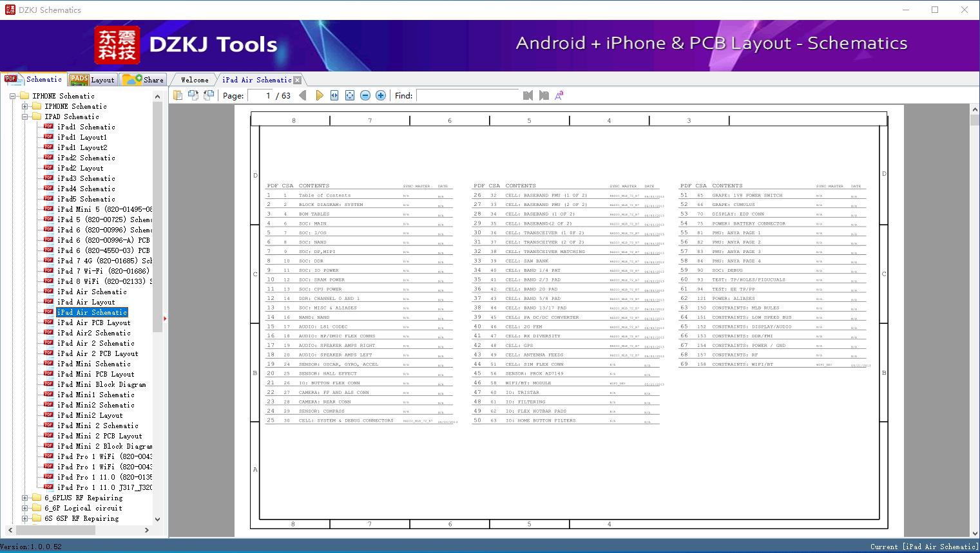Switch to the Schematic tab

point(34,79)
